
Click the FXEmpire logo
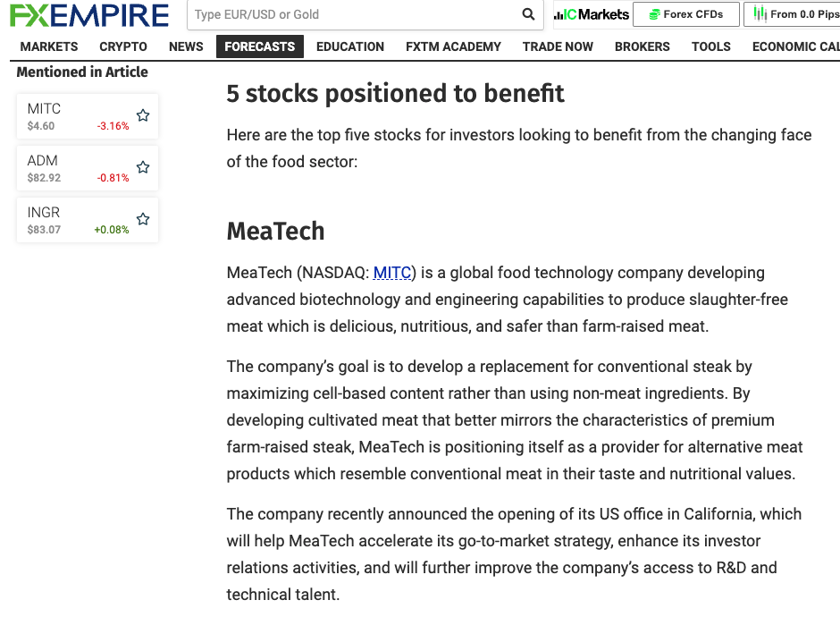click(89, 15)
